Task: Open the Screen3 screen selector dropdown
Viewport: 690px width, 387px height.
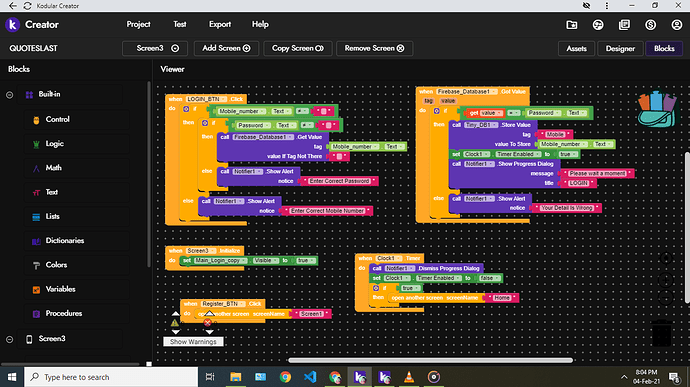Action: [x=155, y=48]
